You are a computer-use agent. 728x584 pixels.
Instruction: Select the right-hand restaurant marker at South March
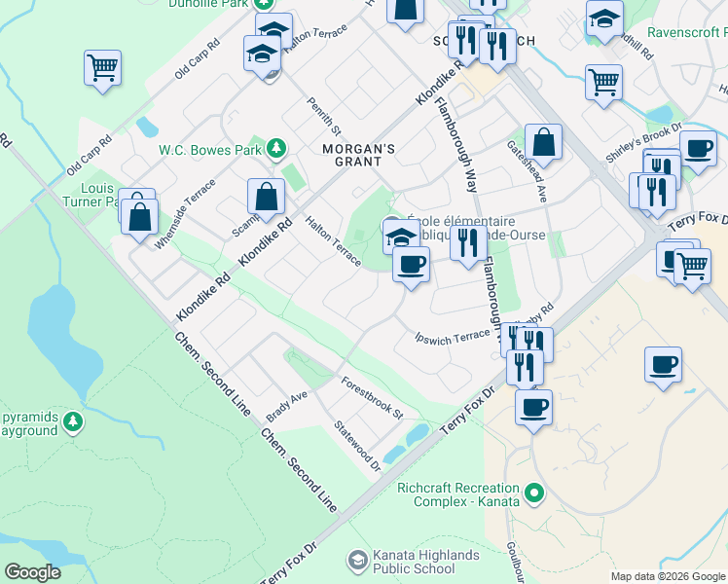(x=497, y=48)
